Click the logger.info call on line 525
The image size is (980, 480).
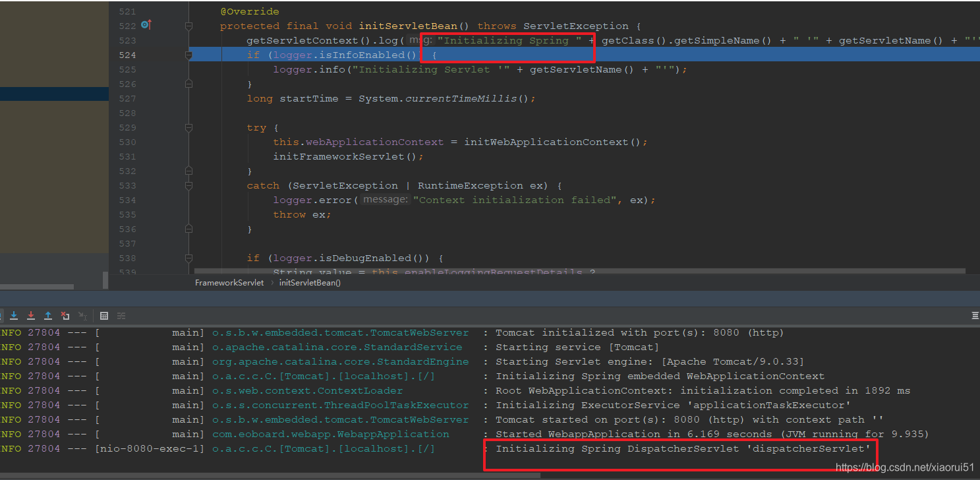coord(480,69)
